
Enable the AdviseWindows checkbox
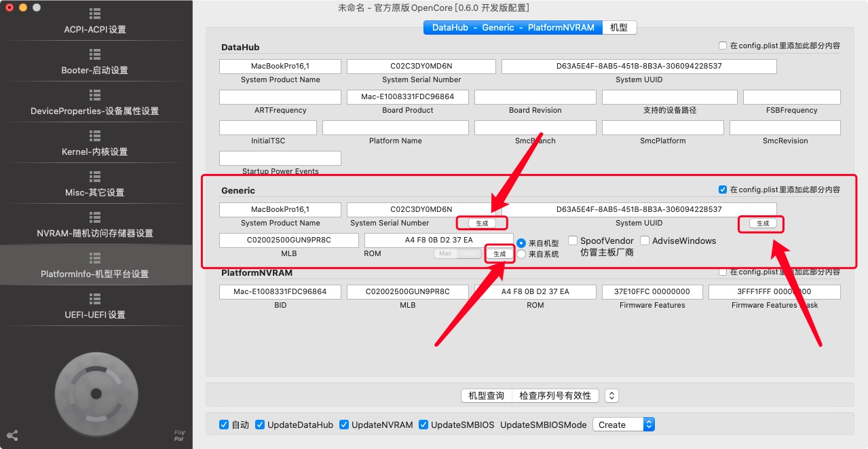645,240
